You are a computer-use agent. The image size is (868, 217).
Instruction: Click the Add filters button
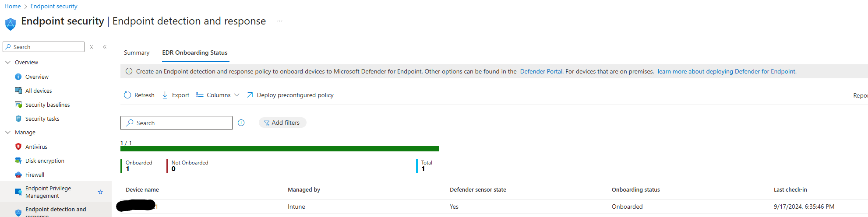(282, 122)
